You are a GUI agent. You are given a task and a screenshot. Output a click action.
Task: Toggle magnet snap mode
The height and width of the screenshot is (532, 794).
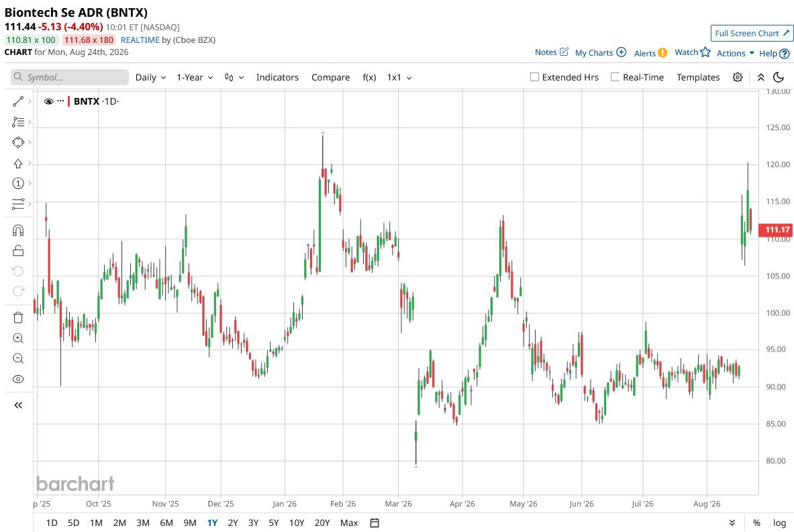click(17, 230)
